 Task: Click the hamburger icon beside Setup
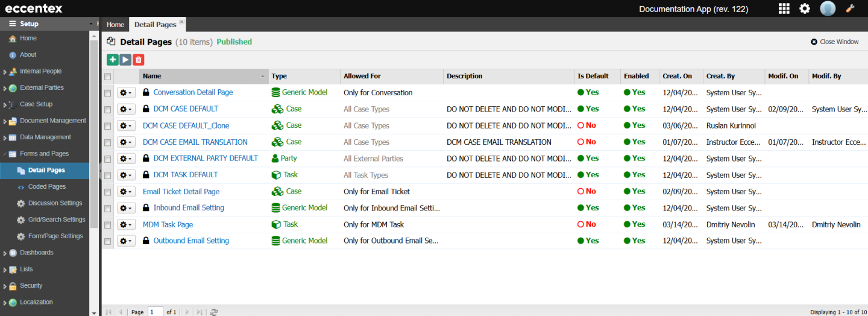coord(12,24)
